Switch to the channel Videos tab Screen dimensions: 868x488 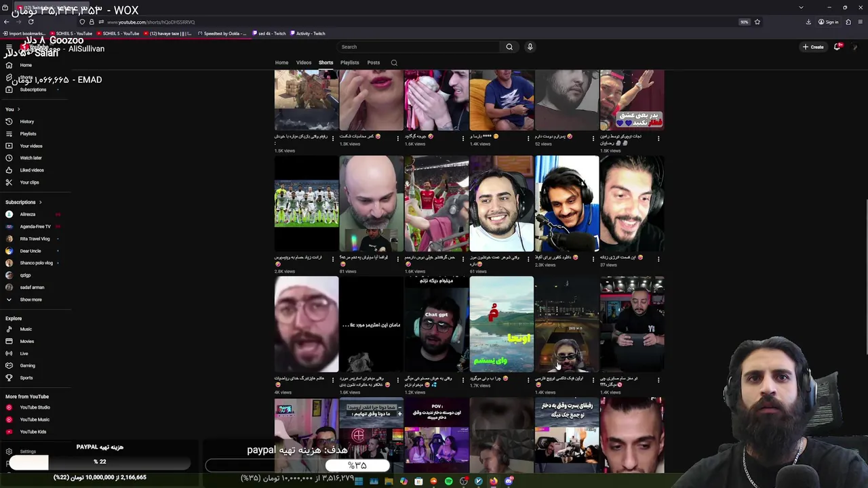(304, 62)
